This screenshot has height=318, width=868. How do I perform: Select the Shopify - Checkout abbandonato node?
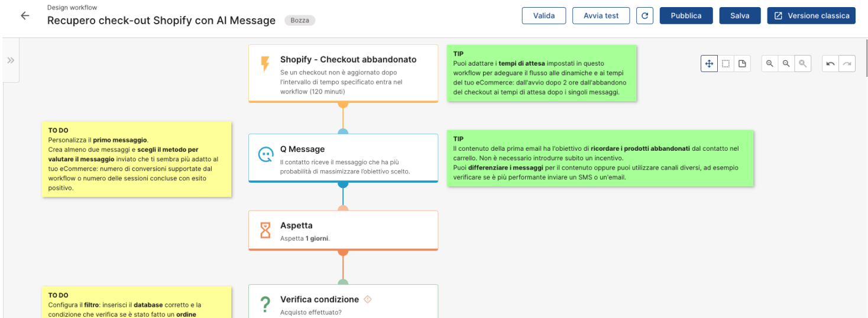343,73
